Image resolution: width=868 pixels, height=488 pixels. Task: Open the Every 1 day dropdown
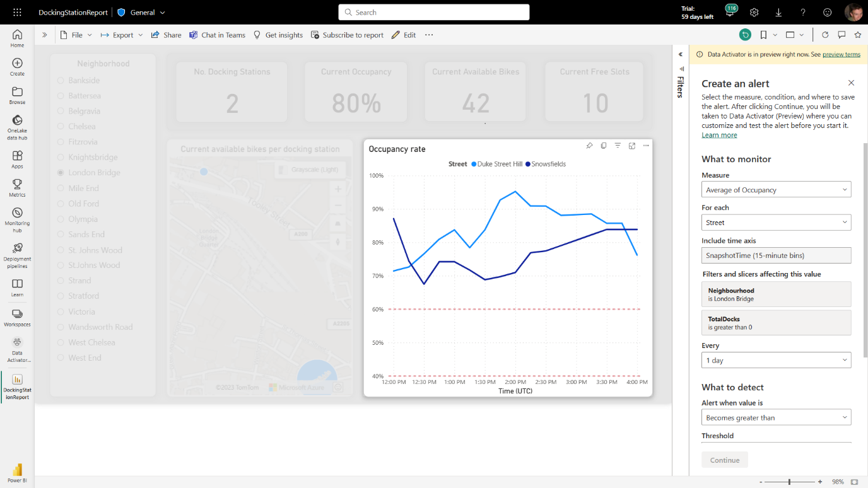(776, 360)
